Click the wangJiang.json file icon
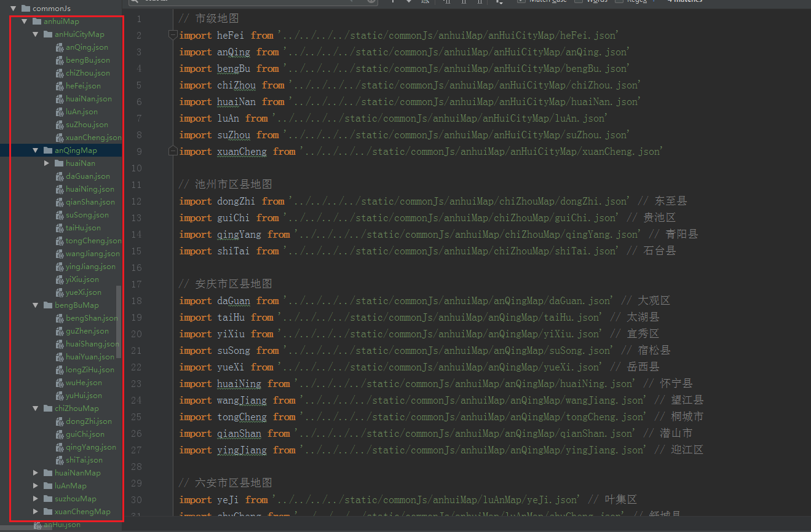The height and width of the screenshot is (532, 811). coord(60,254)
